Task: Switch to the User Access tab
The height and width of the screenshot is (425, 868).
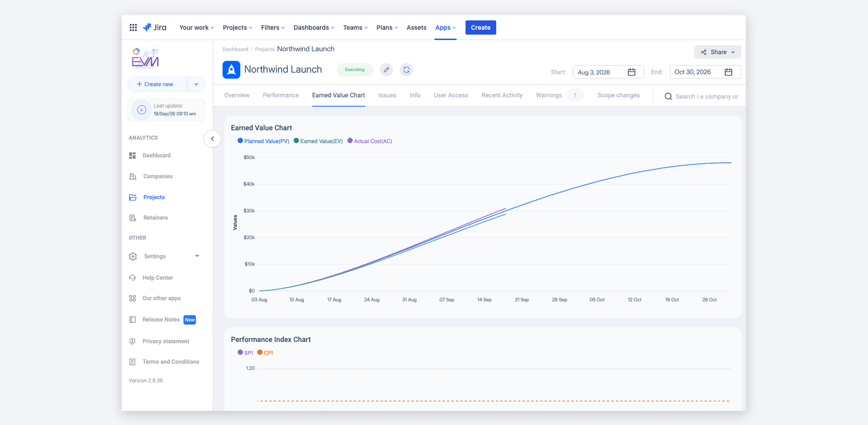Action: pyautogui.click(x=451, y=95)
